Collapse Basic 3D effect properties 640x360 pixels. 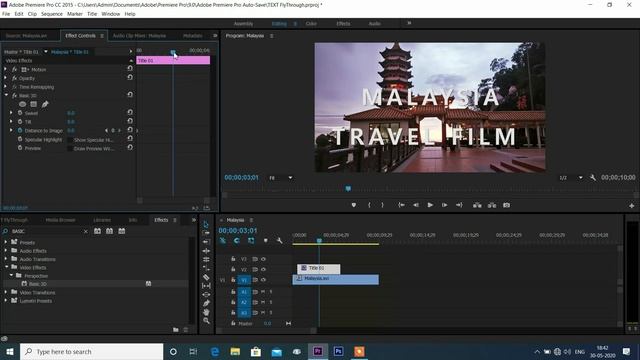(x=6, y=95)
